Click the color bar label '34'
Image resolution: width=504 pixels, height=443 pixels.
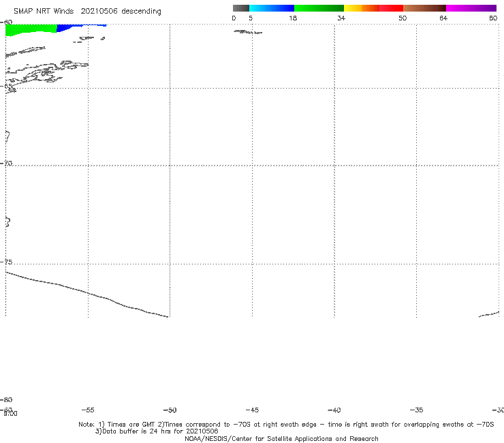click(x=341, y=18)
